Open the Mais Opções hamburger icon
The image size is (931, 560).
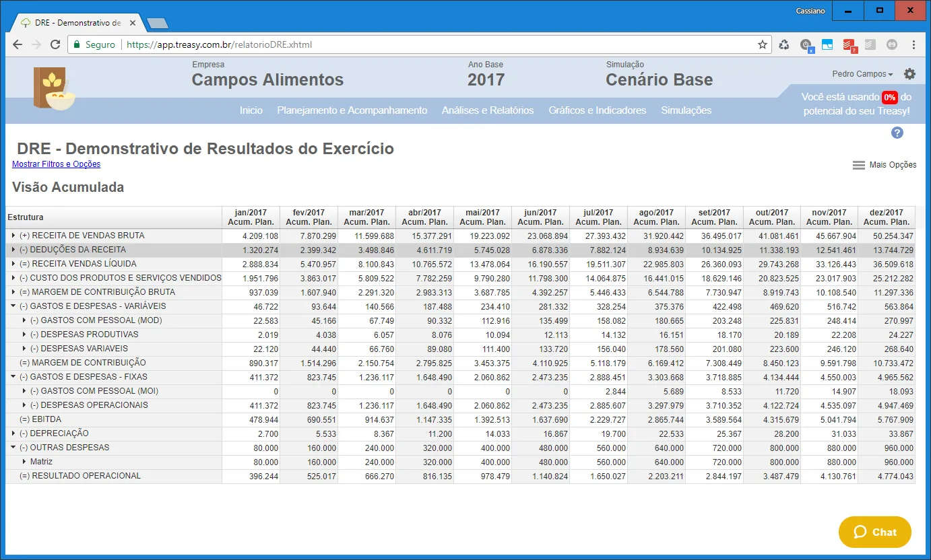[858, 165]
